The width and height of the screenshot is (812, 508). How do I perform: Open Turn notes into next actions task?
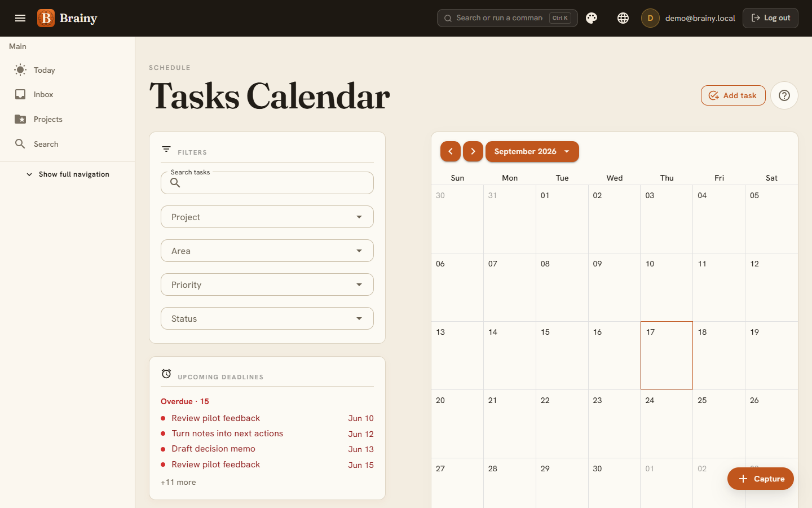point(267,433)
